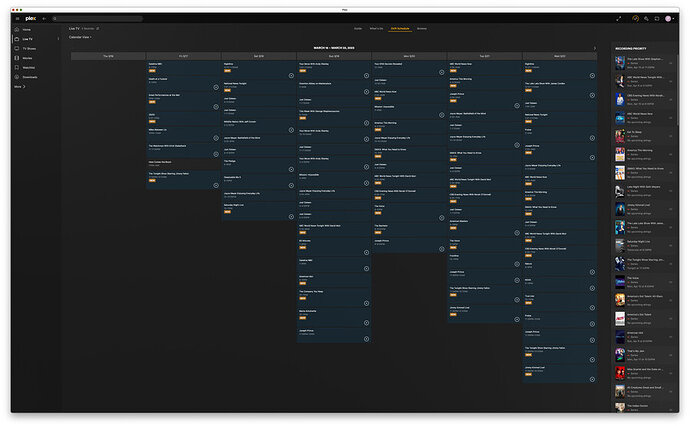Click the Mon column header in calendar
Screen dimensions: 690x426
tap(409, 56)
